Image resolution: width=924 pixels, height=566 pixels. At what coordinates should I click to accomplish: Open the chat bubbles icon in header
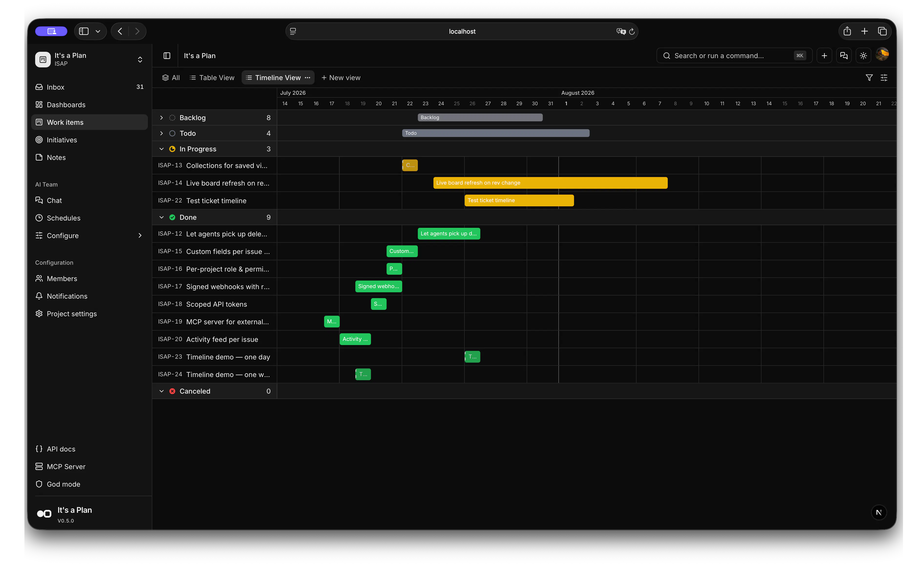[x=844, y=55]
